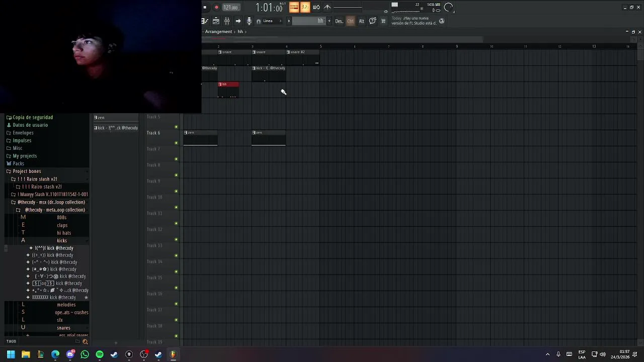This screenshot has width=644, height=362.
Task: Toggle the main snap magnet icon
Action: [x=259, y=21]
